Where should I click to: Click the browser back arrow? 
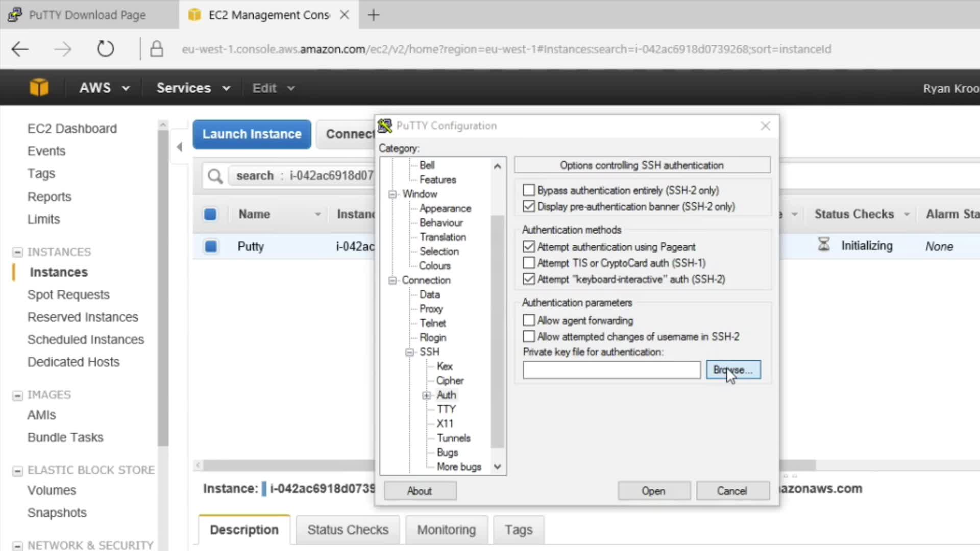(x=20, y=49)
